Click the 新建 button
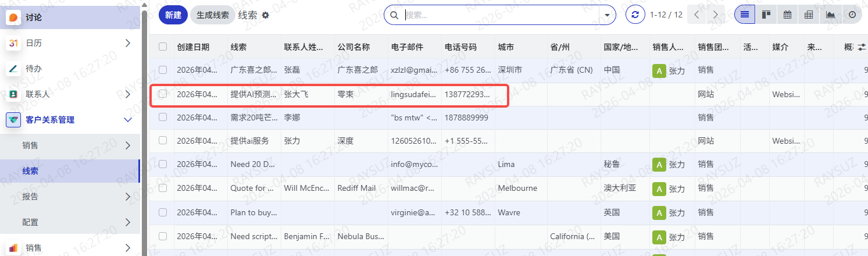Screen dimensions: 868x256 click(173, 15)
